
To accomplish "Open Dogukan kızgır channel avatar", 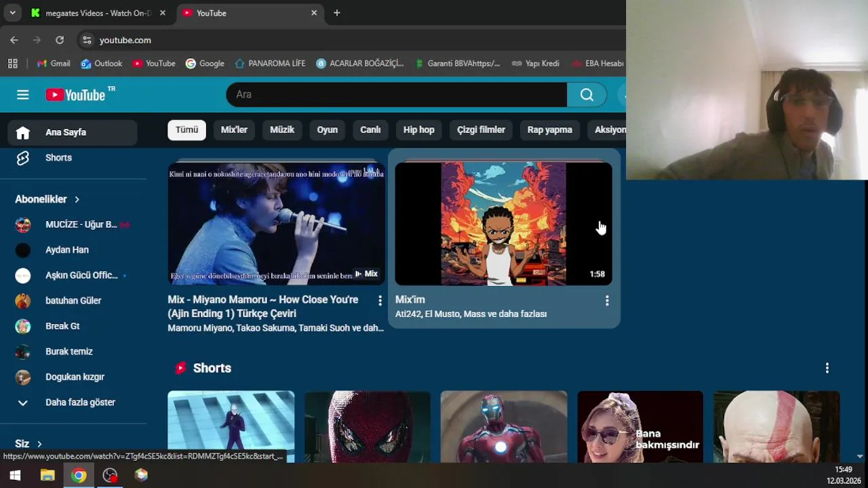I will pos(23,377).
